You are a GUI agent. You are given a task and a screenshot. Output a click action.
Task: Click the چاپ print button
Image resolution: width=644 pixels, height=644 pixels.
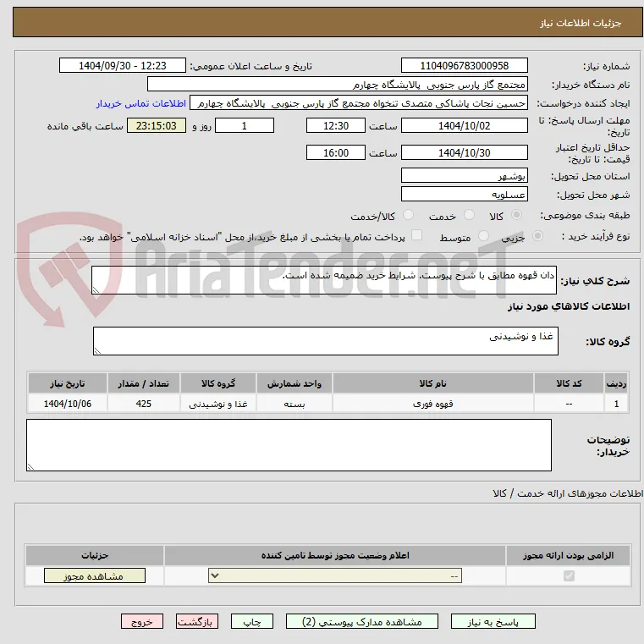click(x=252, y=621)
